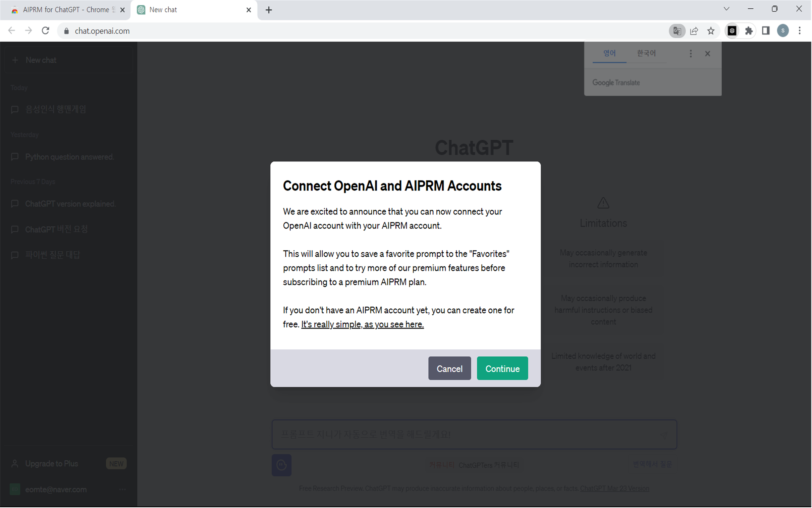This screenshot has height=508, width=812.
Task: Open the ChatGPTers 커뮤니티 link
Action: click(x=489, y=466)
